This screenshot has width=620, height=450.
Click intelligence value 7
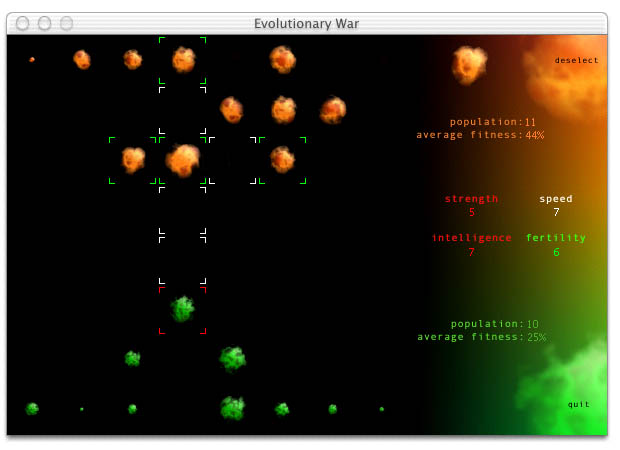pyautogui.click(x=471, y=252)
